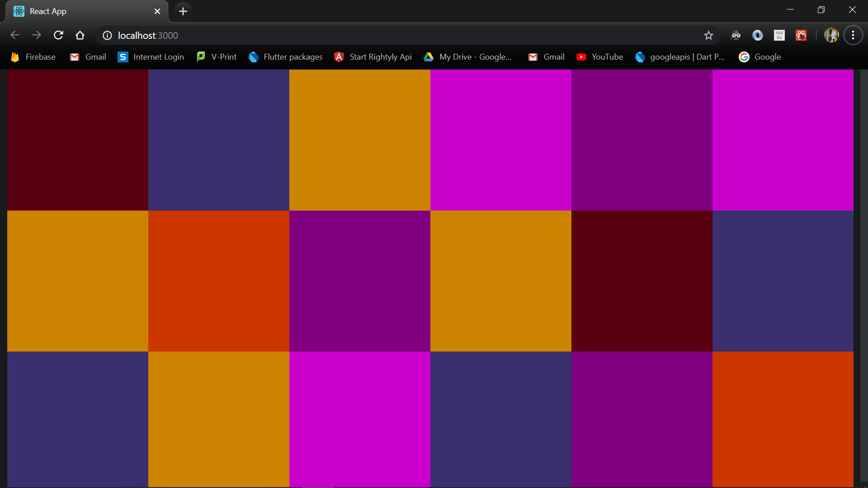
Task: Go back to the previous page
Action: [x=15, y=35]
